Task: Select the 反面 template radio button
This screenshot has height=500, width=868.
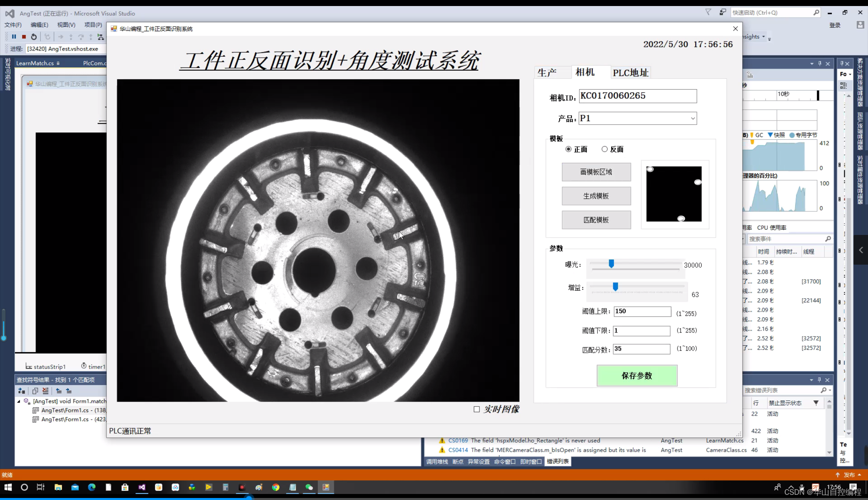Action: [x=604, y=149]
